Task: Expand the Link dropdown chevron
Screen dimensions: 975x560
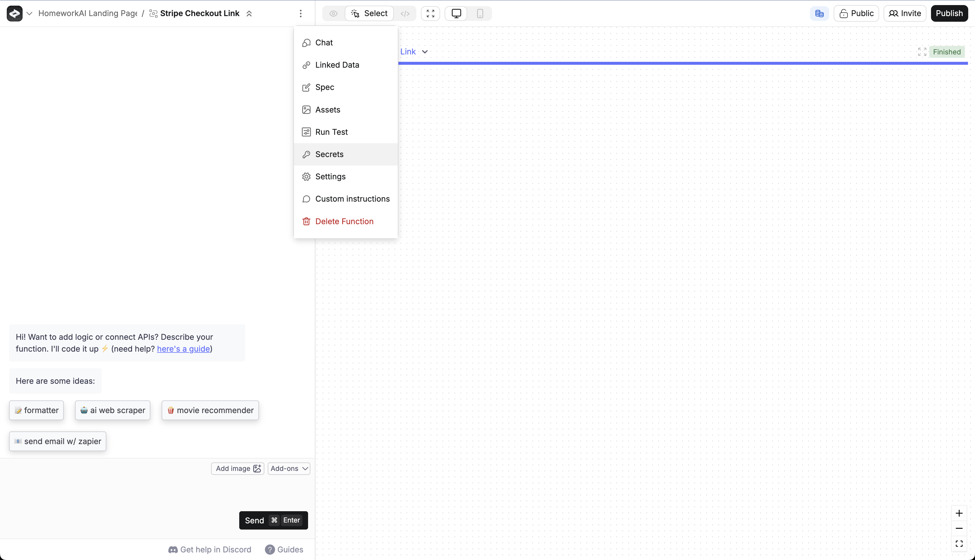Action: 425,52
